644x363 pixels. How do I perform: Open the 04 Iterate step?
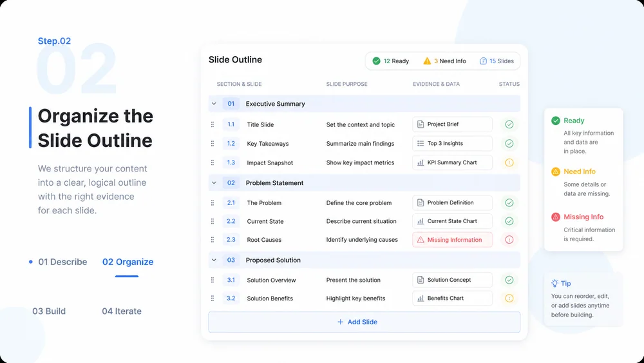click(122, 311)
